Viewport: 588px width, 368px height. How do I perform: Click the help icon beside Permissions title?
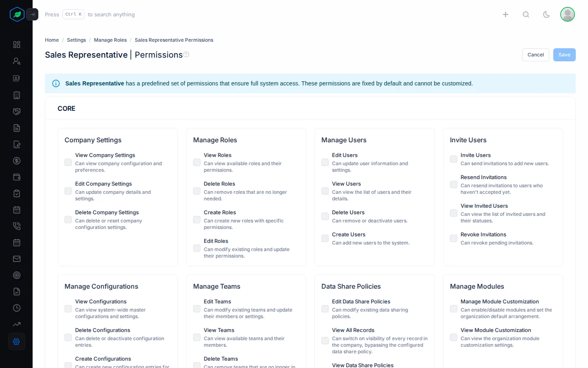click(186, 54)
